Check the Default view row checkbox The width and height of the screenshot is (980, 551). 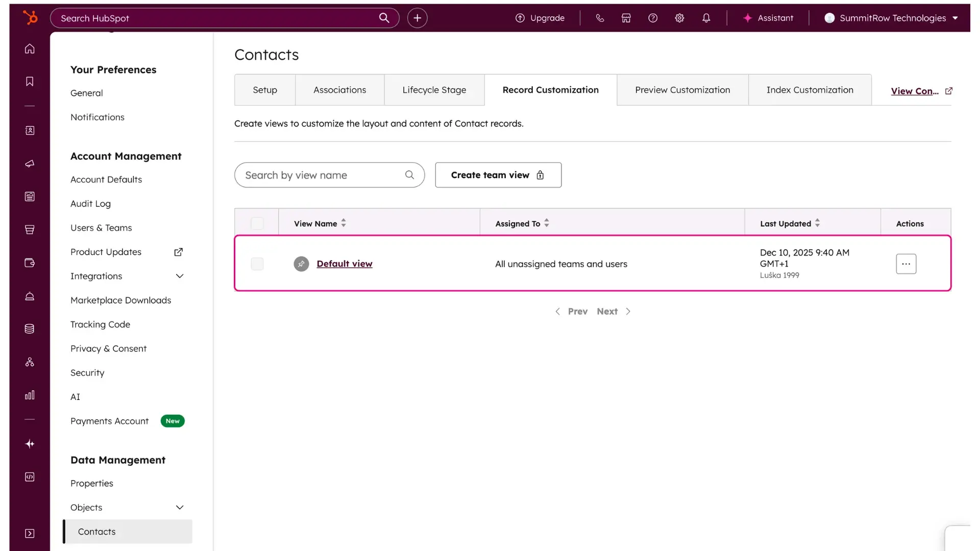pos(257,264)
